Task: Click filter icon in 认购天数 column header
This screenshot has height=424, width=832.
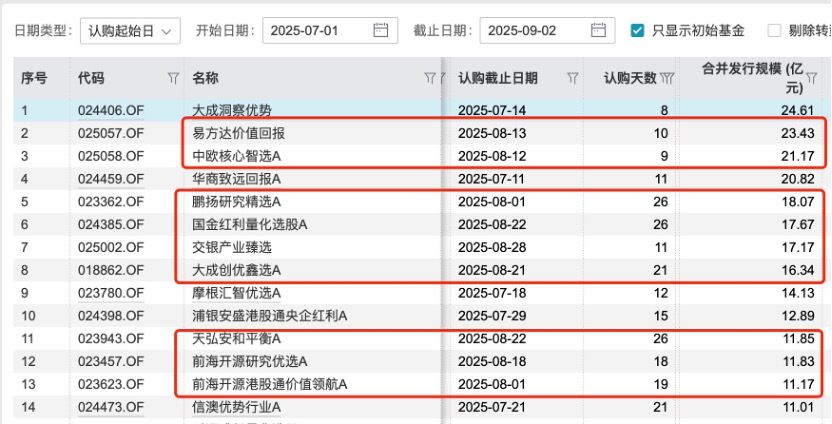Action: pyautogui.click(x=667, y=78)
